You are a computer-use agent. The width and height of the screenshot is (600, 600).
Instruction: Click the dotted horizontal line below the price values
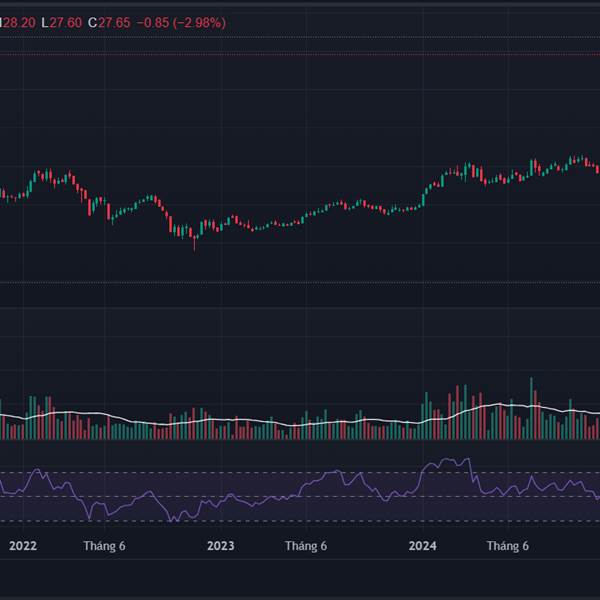point(300,38)
